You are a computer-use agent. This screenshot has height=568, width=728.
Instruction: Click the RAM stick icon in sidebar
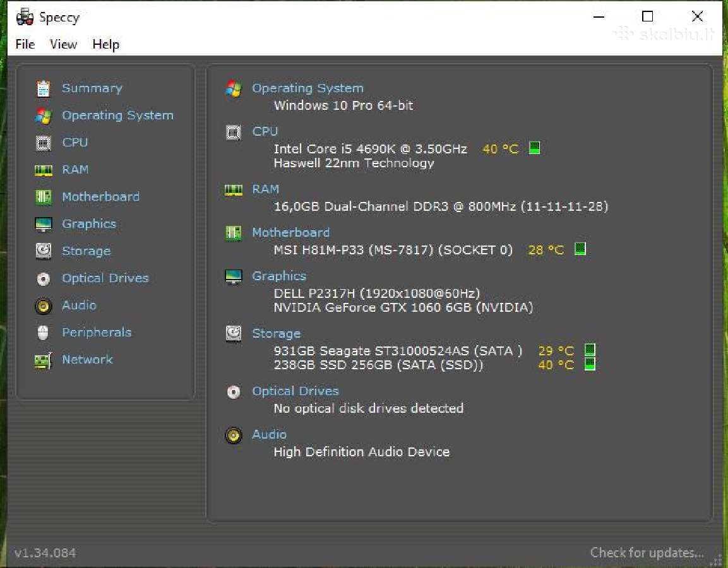click(43, 170)
